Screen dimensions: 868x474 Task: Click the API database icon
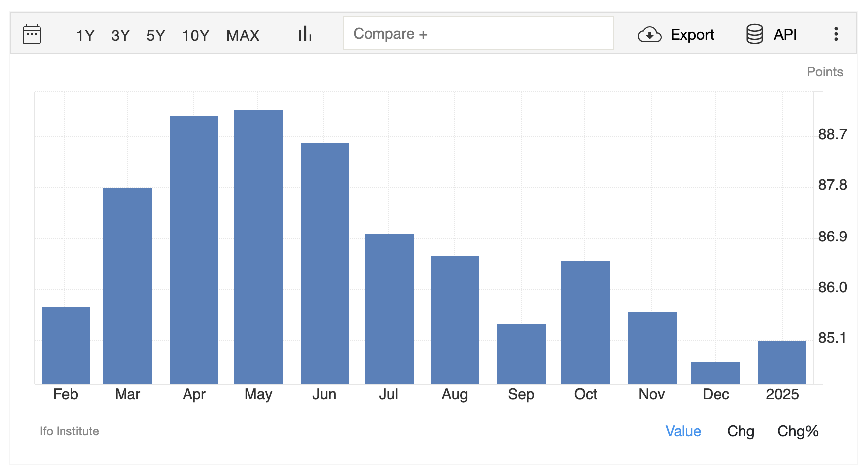754,34
